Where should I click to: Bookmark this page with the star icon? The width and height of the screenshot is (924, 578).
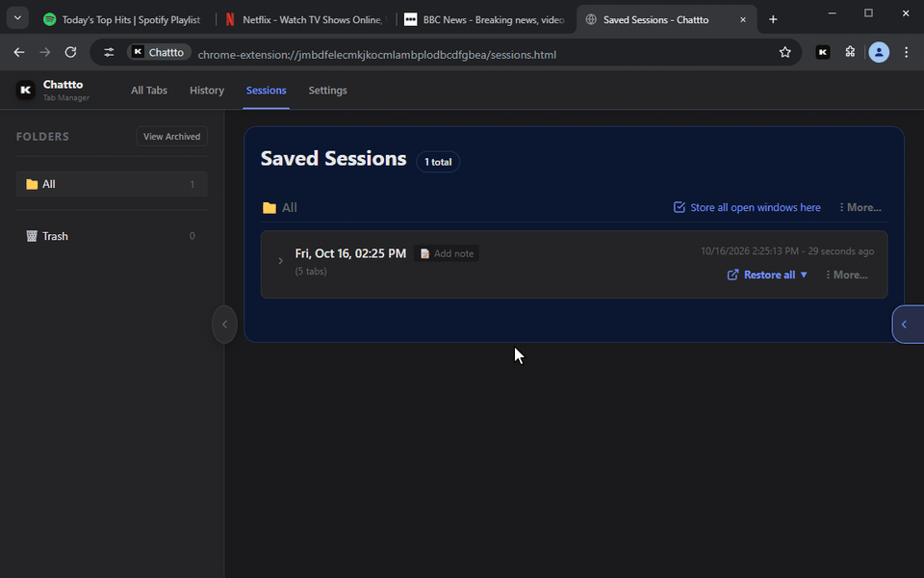coord(785,52)
